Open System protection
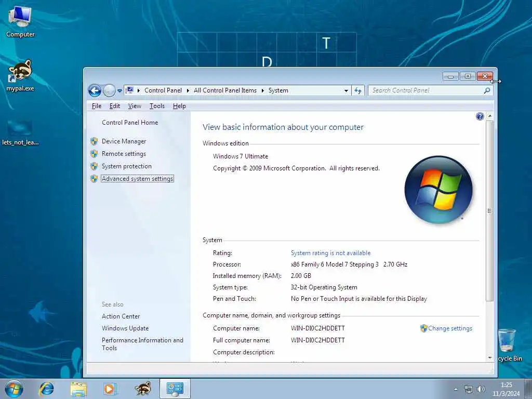532x399 pixels. [127, 166]
